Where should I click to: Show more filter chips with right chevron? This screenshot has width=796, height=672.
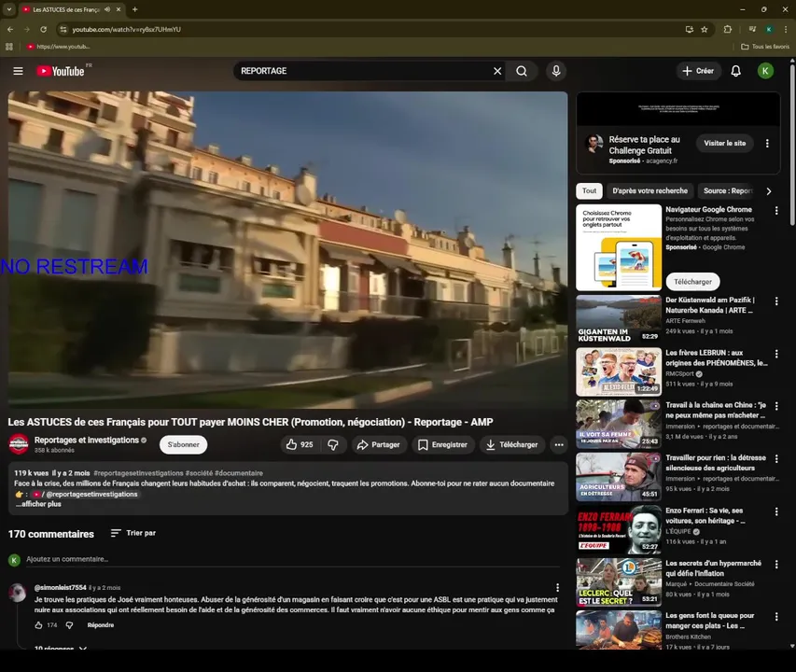point(769,191)
